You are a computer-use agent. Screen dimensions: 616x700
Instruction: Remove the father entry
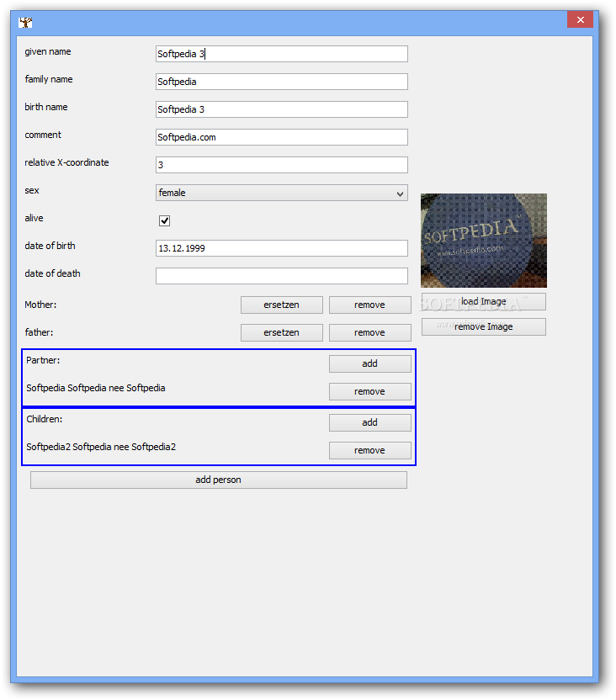(x=370, y=332)
